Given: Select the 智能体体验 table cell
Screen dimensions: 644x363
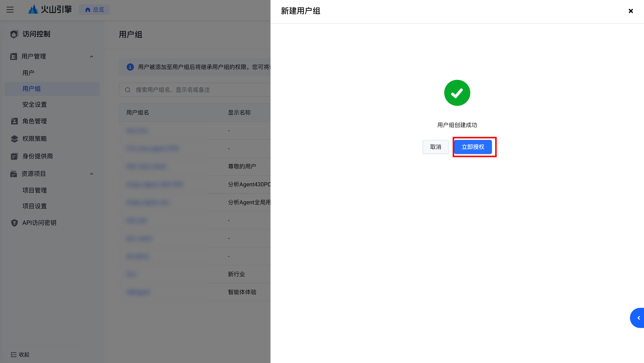Looking at the screenshot, I should 242,292.
